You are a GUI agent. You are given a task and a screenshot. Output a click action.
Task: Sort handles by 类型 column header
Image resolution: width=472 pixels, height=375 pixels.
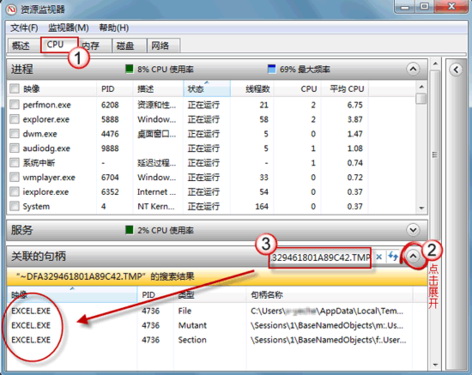211,295
